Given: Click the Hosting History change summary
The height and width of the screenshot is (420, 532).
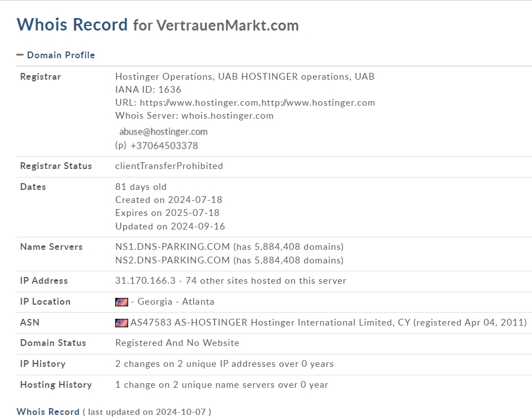Looking at the screenshot, I should click(x=221, y=385).
